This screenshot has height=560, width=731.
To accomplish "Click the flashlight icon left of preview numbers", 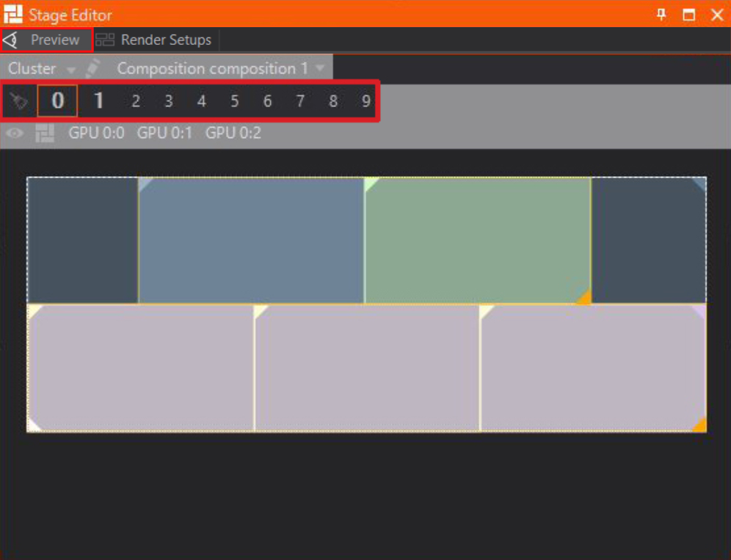I will click(x=19, y=101).
